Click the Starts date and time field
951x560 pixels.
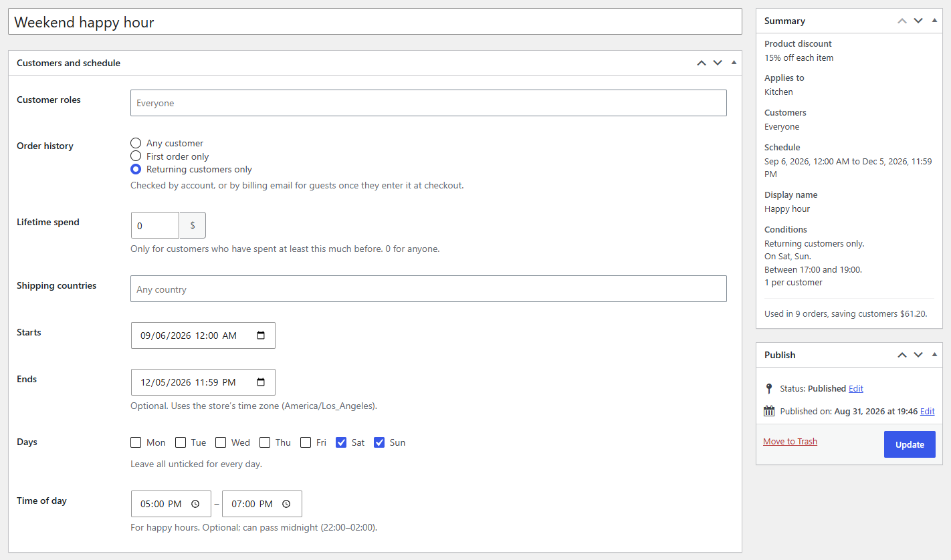coord(203,335)
